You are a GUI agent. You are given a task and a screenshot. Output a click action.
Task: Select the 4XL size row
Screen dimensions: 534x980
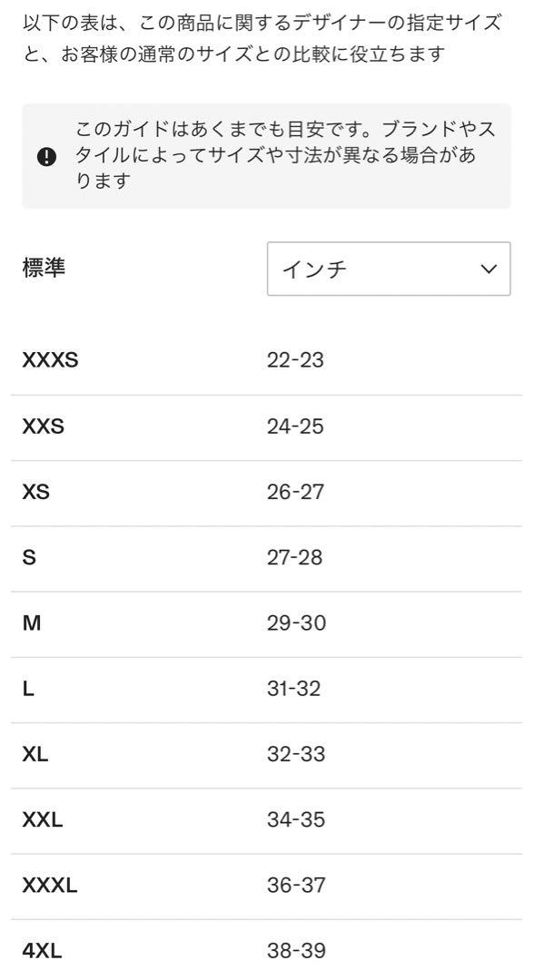point(266,950)
